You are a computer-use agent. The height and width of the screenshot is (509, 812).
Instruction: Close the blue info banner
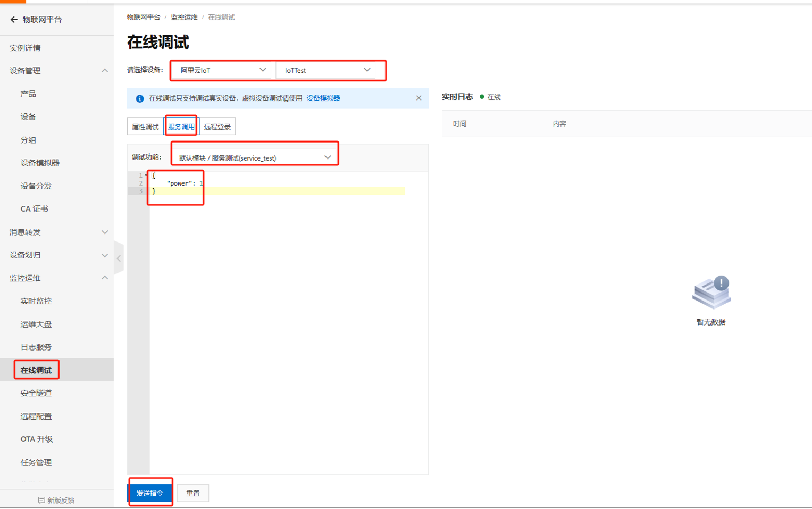418,98
